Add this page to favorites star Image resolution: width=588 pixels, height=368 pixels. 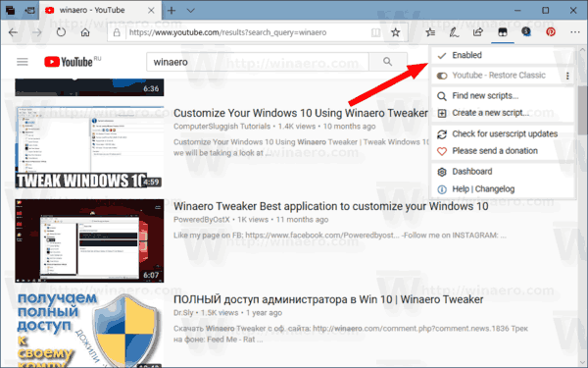point(395,32)
